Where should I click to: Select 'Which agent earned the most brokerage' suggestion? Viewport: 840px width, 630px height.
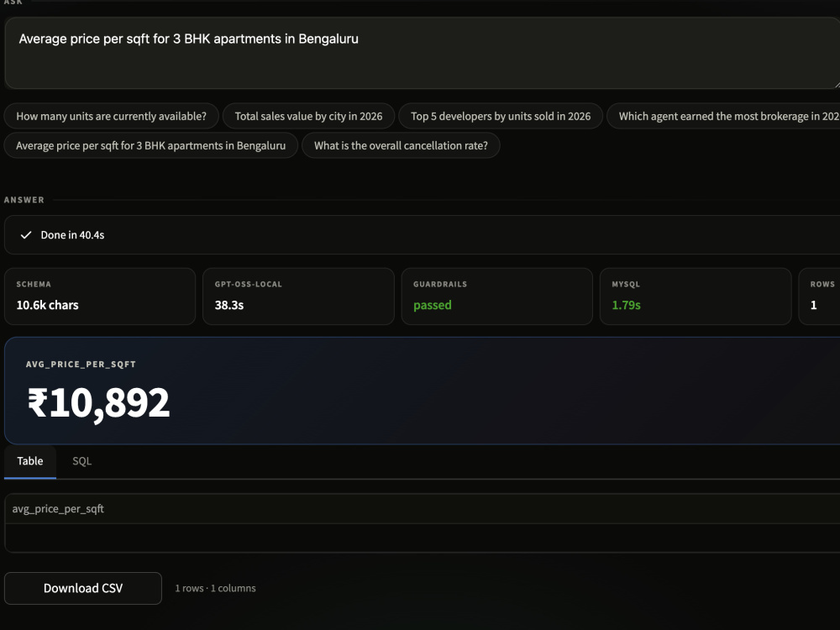click(x=723, y=116)
